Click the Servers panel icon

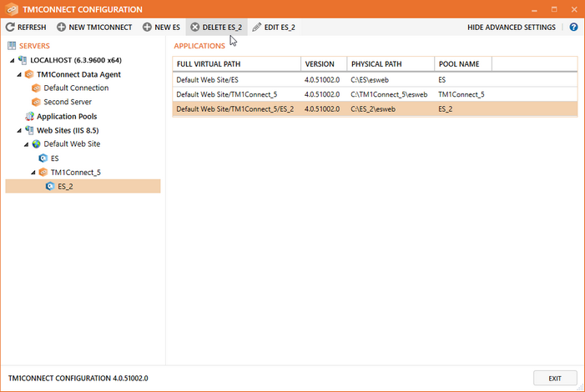point(12,46)
